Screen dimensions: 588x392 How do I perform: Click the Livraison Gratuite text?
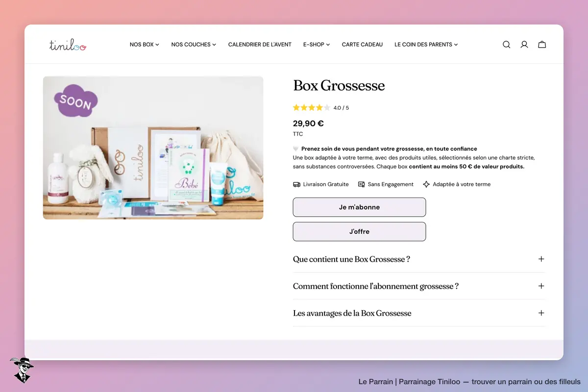click(x=326, y=184)
